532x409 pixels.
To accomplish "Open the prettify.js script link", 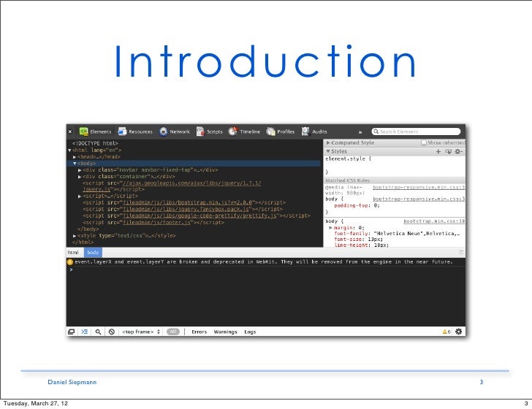I will tap(199, 215).
